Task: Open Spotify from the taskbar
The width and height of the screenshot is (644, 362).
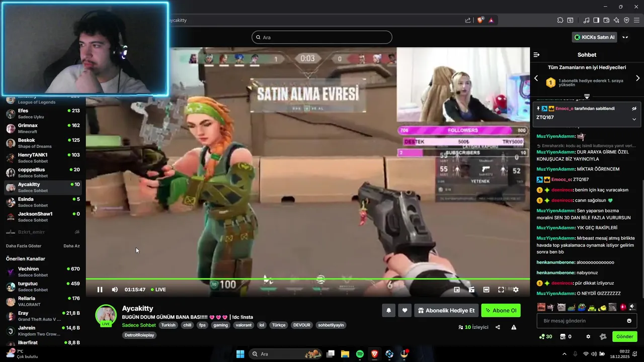Action: (x=360, y=354)
